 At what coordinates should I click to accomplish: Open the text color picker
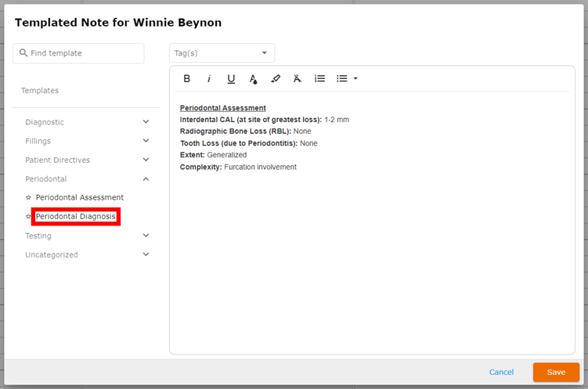point(253,79)
